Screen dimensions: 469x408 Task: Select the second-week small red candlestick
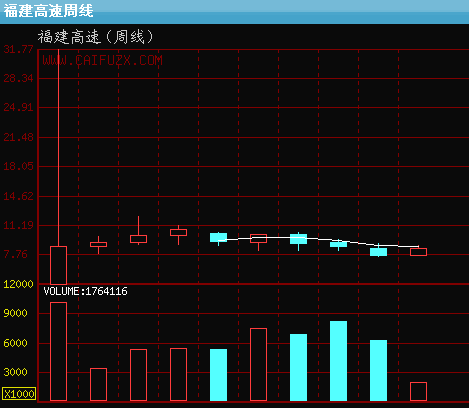(98, 245)
